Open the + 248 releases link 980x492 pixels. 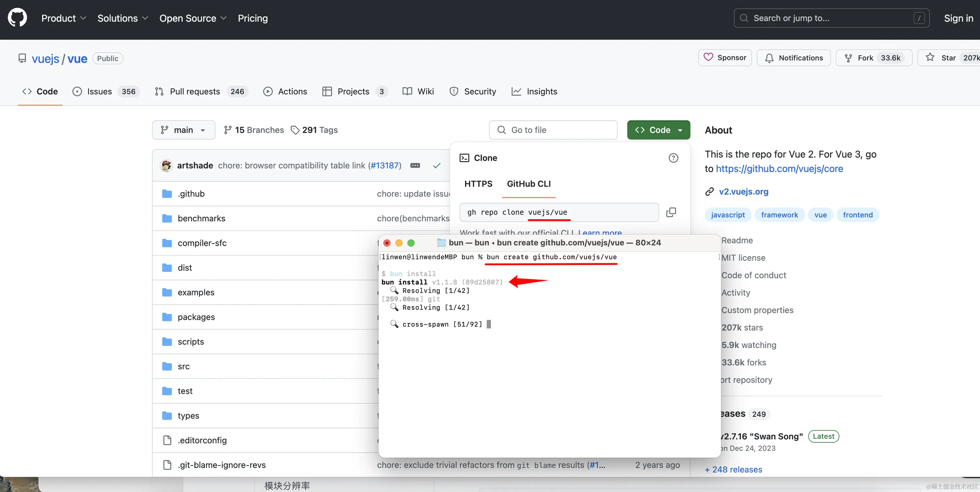click(733, 470)
